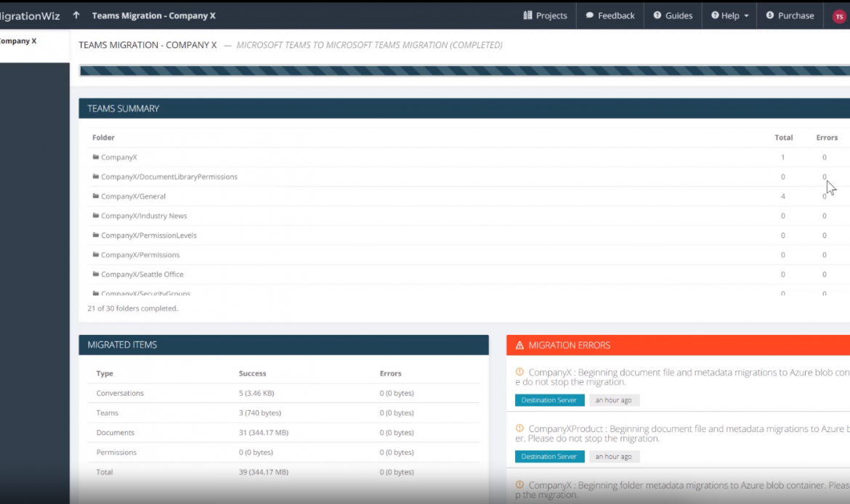The image size is (850, 504).
Task: Open the Feedback menu item
Action: pyautogui.click(x=610, y=16)
